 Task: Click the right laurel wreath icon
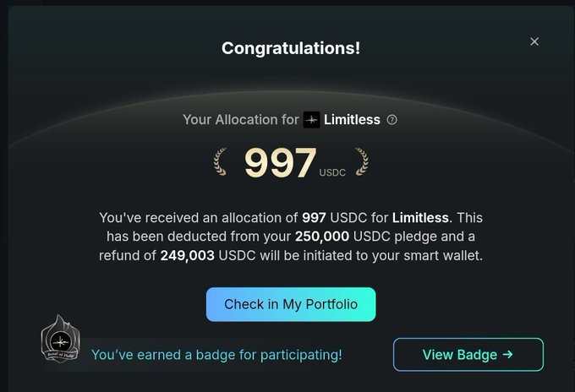361,161
